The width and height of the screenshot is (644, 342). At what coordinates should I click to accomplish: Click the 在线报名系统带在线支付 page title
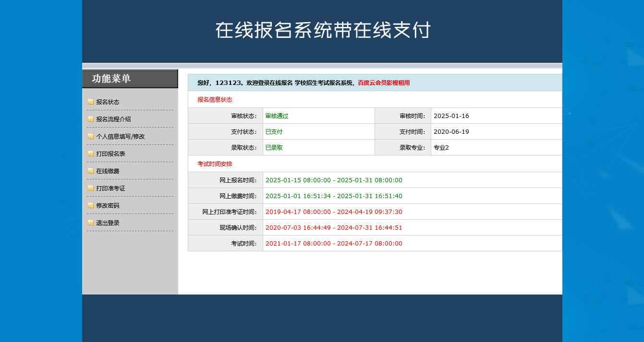point(323,30)
